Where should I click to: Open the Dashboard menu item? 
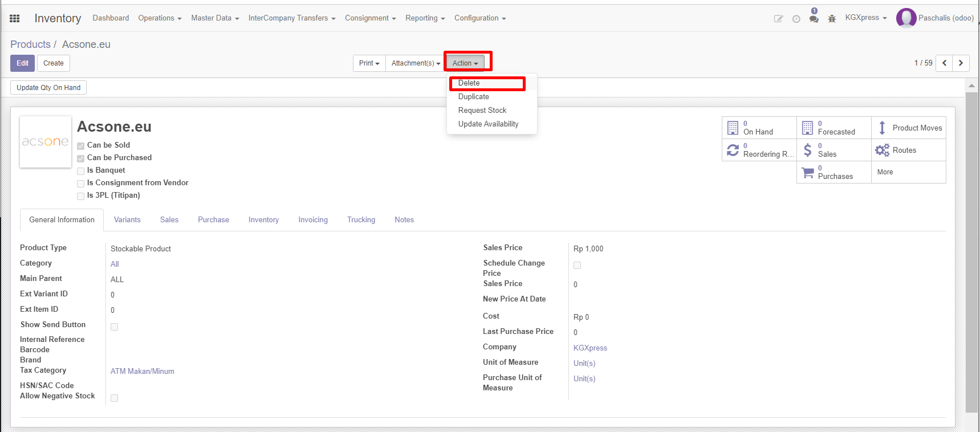pyautogui.click(x=111, y=18)
